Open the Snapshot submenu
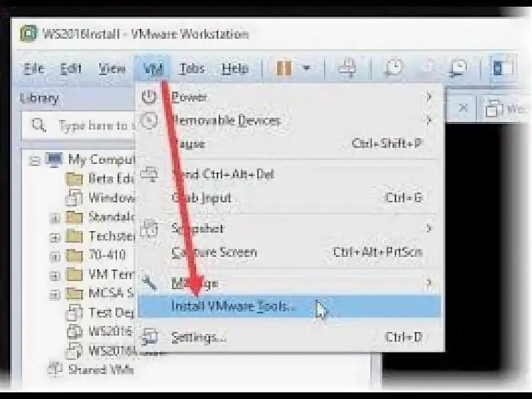This screenshot has width=532, height=399. [289, 228]
